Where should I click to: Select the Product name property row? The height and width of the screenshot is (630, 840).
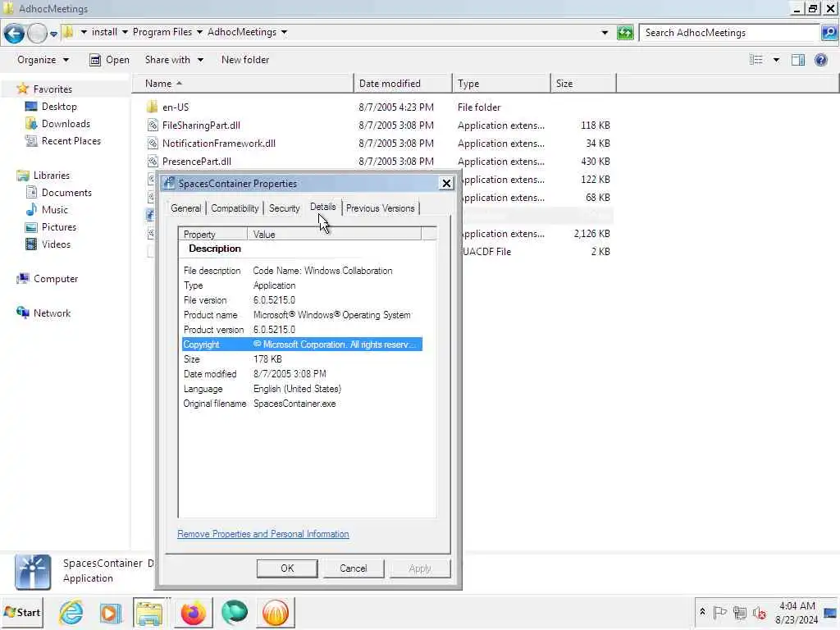[x=302, y=315]
